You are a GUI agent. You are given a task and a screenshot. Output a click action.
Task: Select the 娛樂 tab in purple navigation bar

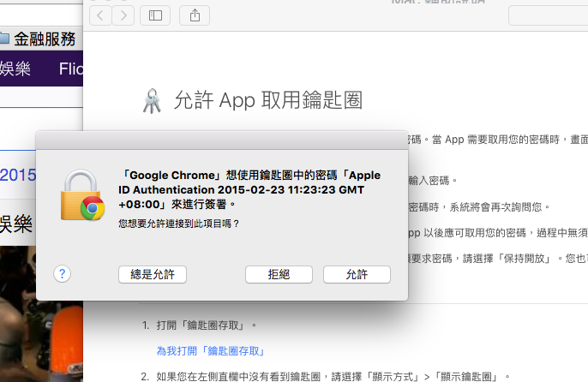tap(15, 69)
